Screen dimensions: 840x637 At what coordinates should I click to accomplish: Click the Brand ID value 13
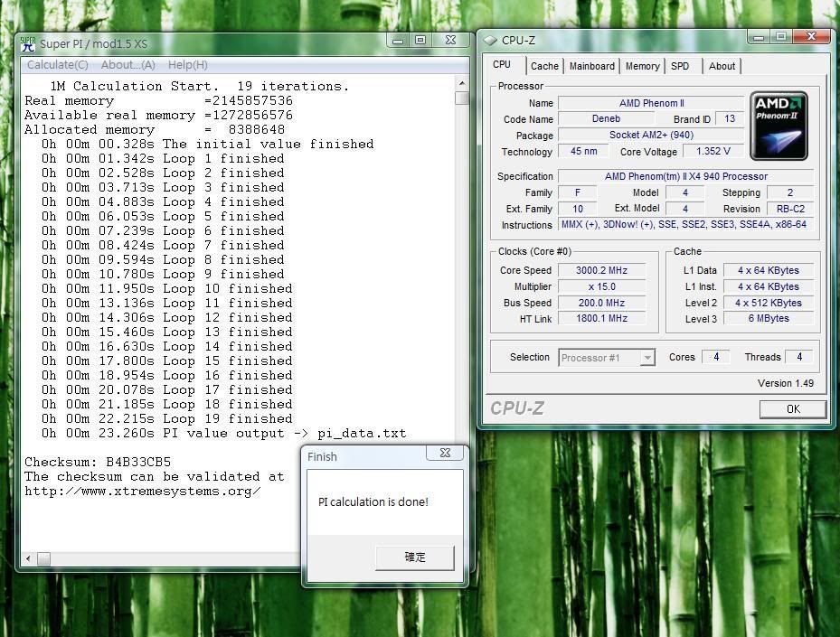point(730,119)
